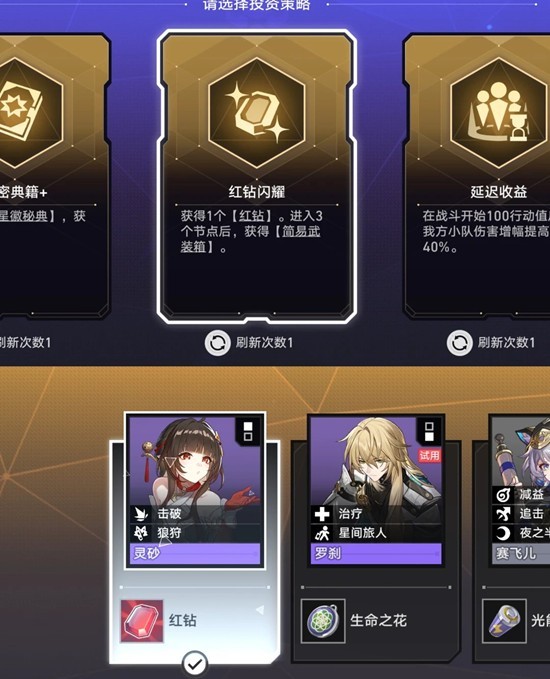
Task: Click the refresh icon under 红钻闪耀 card
Action: (x=217, y=343)
